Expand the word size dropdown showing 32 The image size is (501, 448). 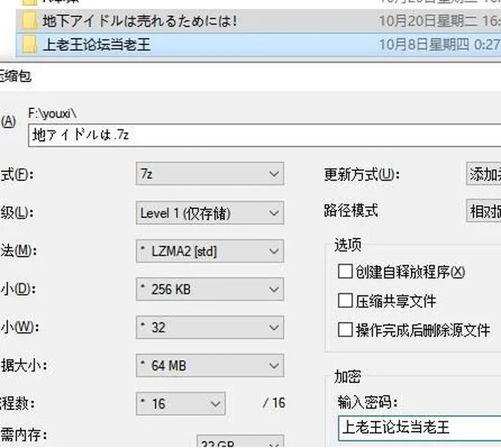[x=210, y=328]
